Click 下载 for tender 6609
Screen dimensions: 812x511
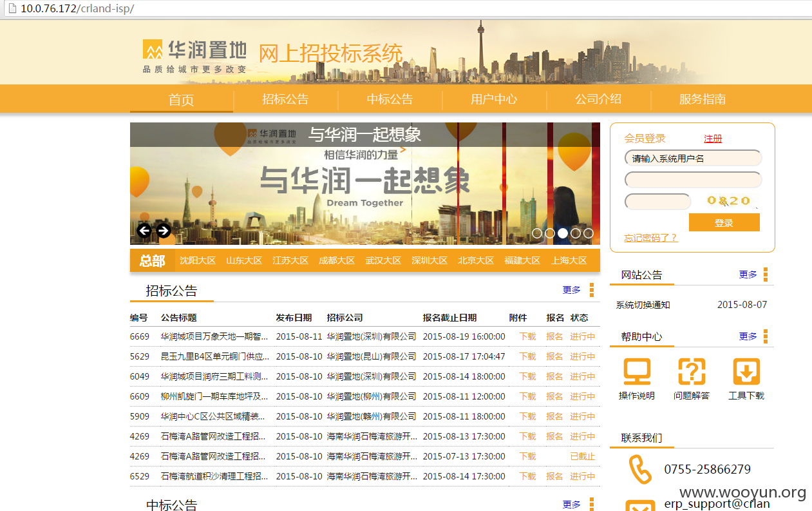coord(527,396)
